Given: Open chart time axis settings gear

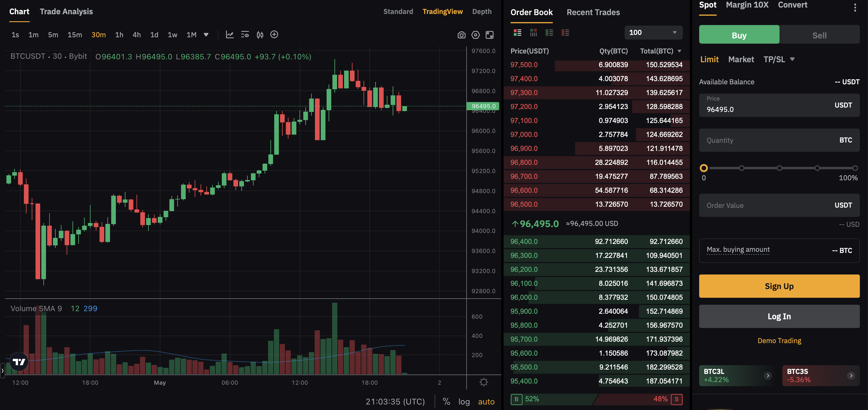Looking at the screenshot, I should tap(483, 382).
